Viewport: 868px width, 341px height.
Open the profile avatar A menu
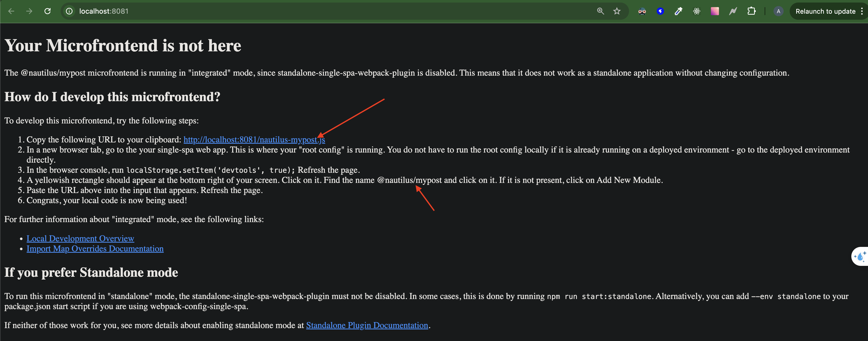tap(778, 11)
